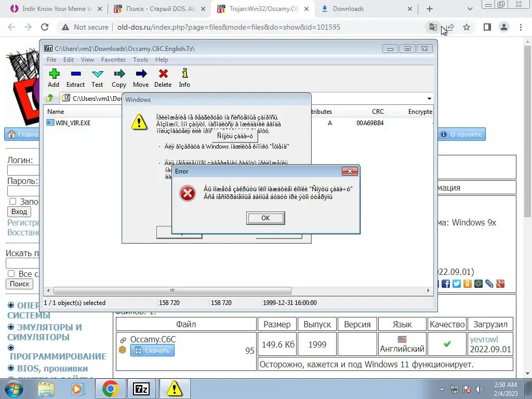
Task: Open the File menu in 7-Zip
Action: click(x=51, y=60)
